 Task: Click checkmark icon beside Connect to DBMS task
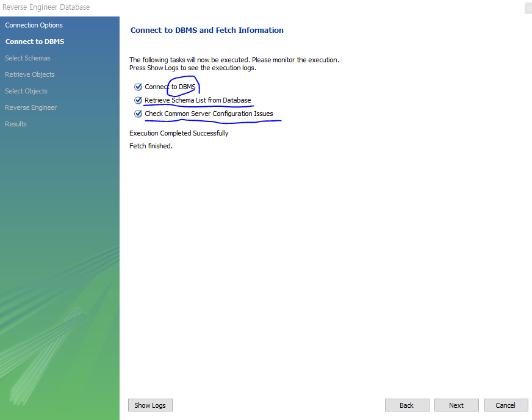pos(138,87)
